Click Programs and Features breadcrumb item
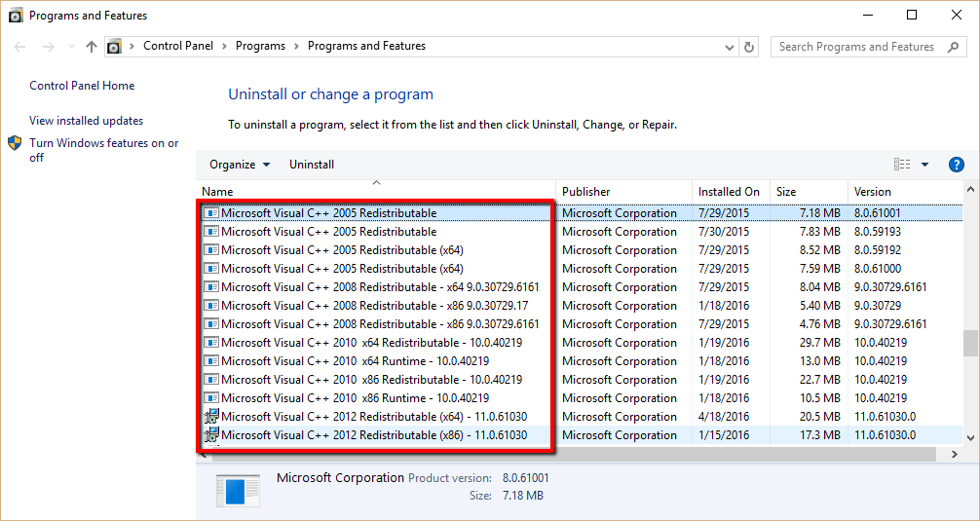The height and width of the screenshot is (521, 980). point(367,46)
